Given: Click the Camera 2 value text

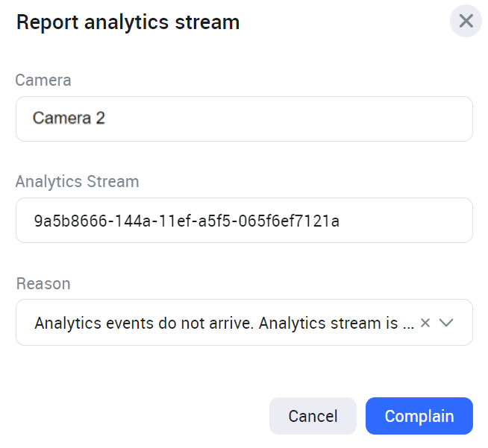Looking at the screenshot, I should 69,118.
